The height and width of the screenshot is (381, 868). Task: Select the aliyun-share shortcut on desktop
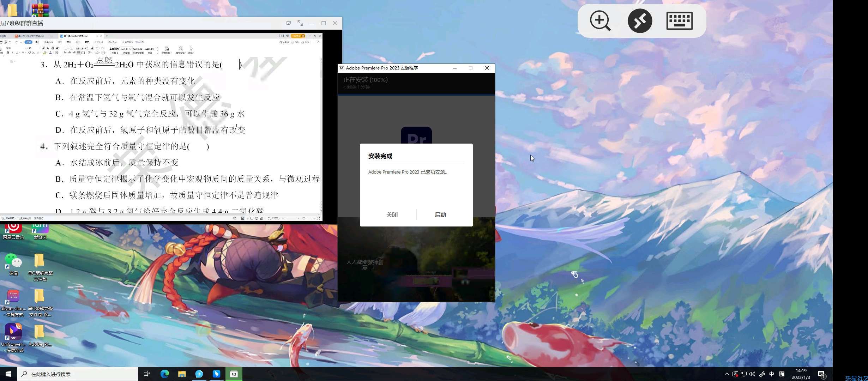pos(13,303)
